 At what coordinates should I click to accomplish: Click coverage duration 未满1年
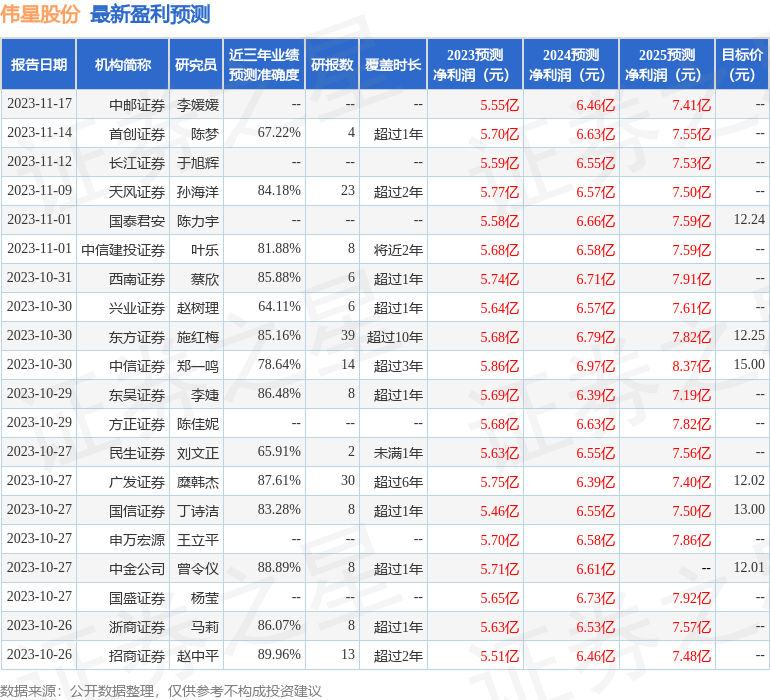click(398, 453)
